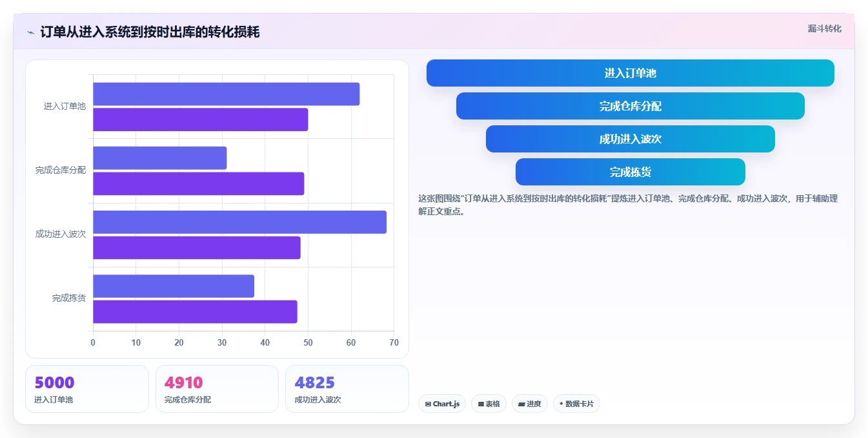Click the 成功进入波次 funnel stage bar
The height and width of the screenshot is (438, 868).
coord(630,139)
